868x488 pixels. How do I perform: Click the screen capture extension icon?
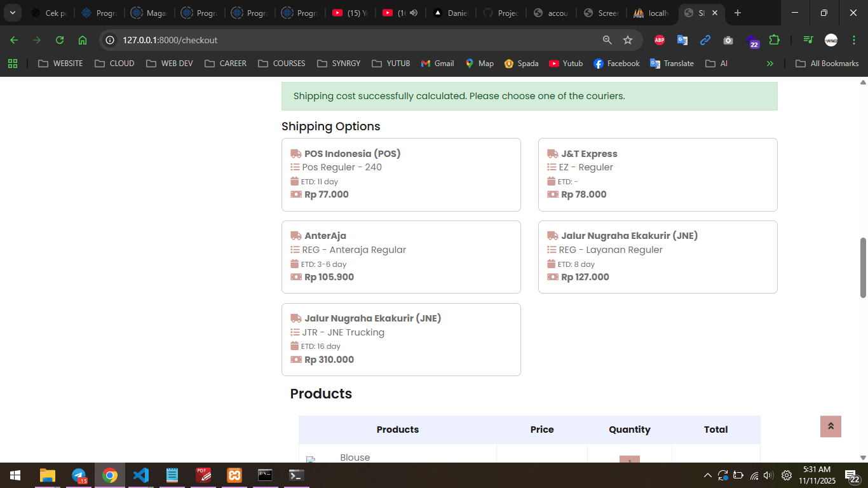point(728,40)
